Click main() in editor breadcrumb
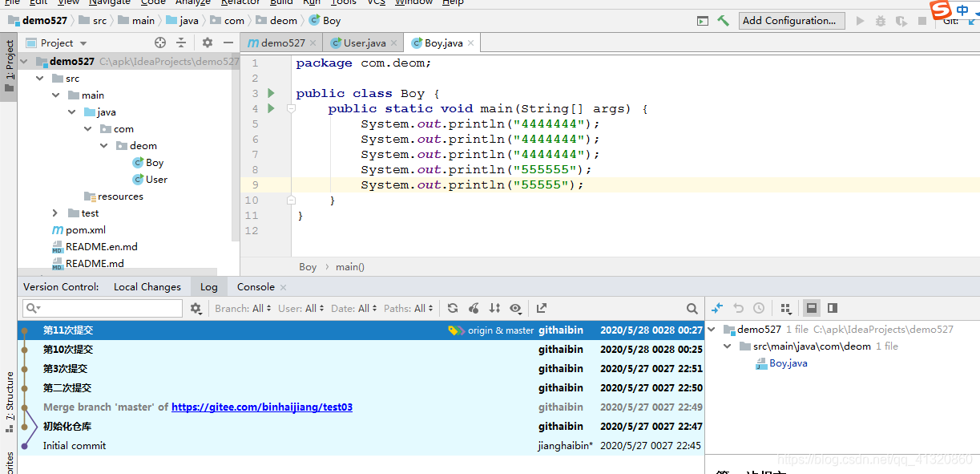This screenshot has height=474, width=980. click(x=350, y=267)
